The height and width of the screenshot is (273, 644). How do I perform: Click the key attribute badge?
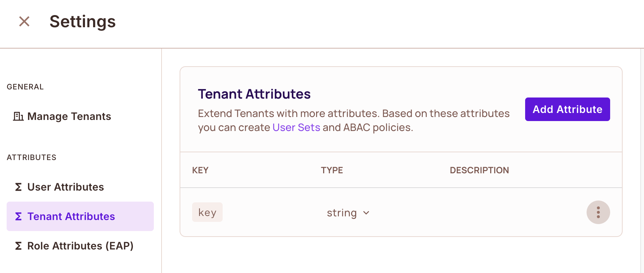(x=207, y=212)
